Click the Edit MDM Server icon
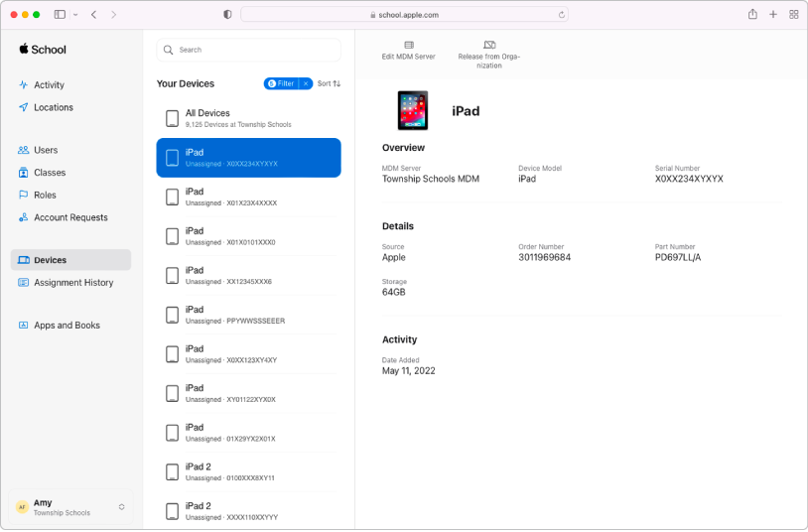808x532 pixels. (x=408, y=46)
